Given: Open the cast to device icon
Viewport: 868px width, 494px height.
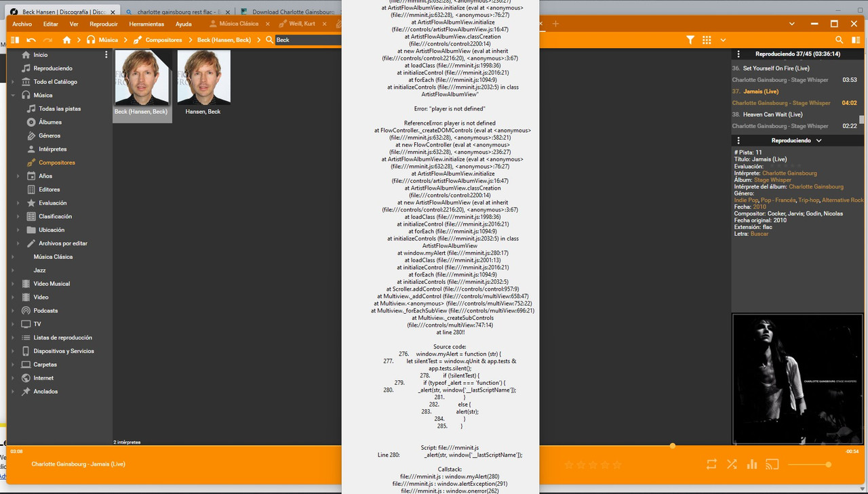Looking at the screenshot, I should coord(772,464).
